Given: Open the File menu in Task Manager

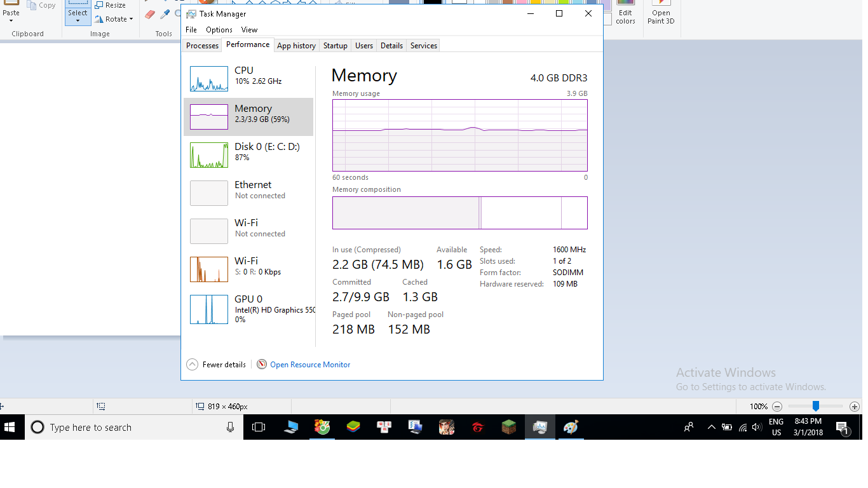Looking at the screenshot, I should tap(191, 30).
